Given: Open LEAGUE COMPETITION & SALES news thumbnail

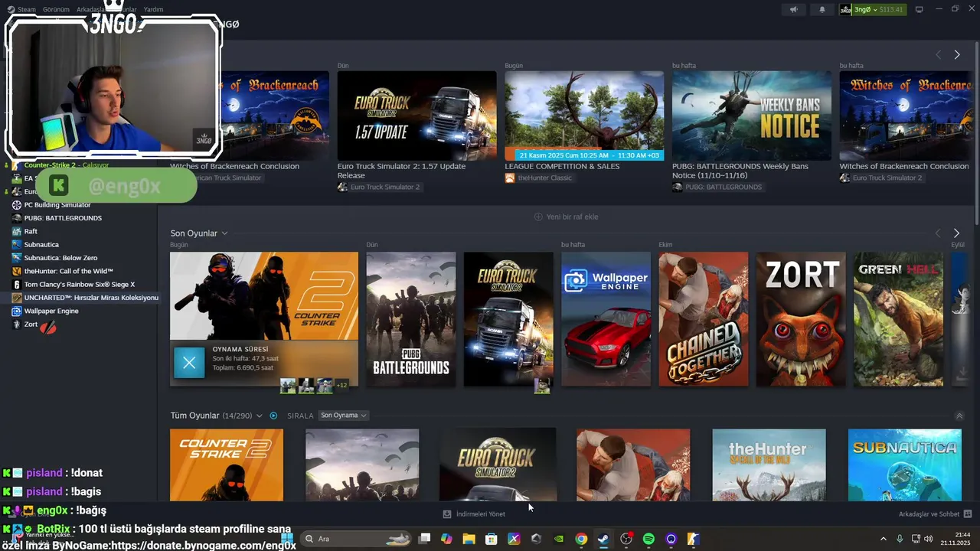Looking at the screenshot, I should coord(584,116).
